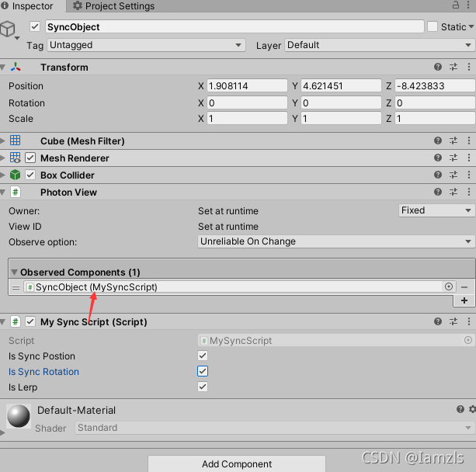The width and height of the screenshot is (476, 472).
Task: Open Photon View help icon
Action: click(437, 192)
